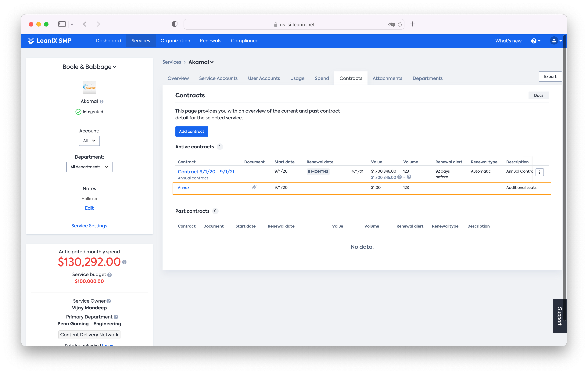Screen dimensions: 588x374
Task: Click the LeanIX SMP logo
Action: click(x=50, y=41)
